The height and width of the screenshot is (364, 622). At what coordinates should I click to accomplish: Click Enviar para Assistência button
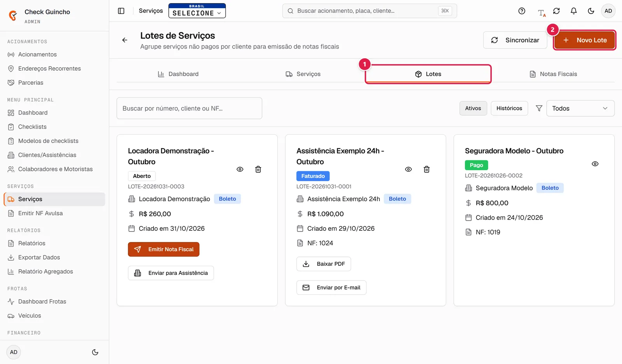pyautogui.click(x=171, y=273)
